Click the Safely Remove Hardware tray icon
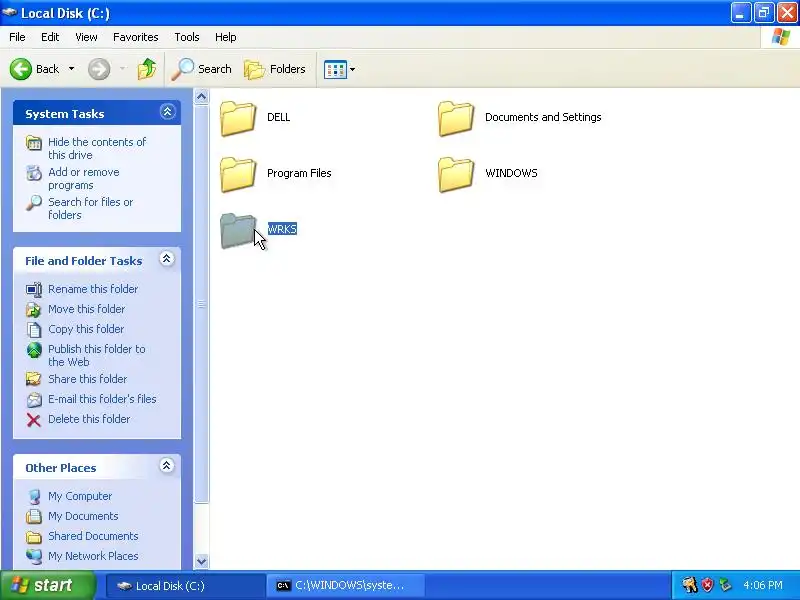The height and width of the screenshot is (600, 800). [725, 585]
